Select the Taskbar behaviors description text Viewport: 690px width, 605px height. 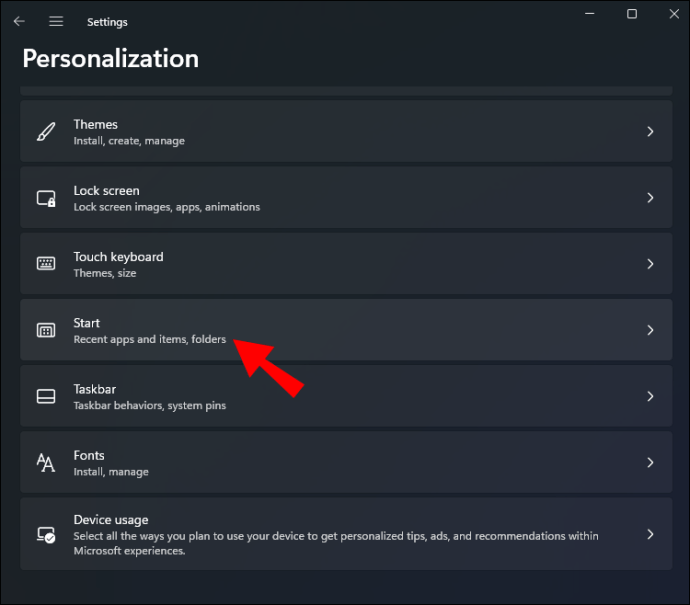[x=149, y=406]
